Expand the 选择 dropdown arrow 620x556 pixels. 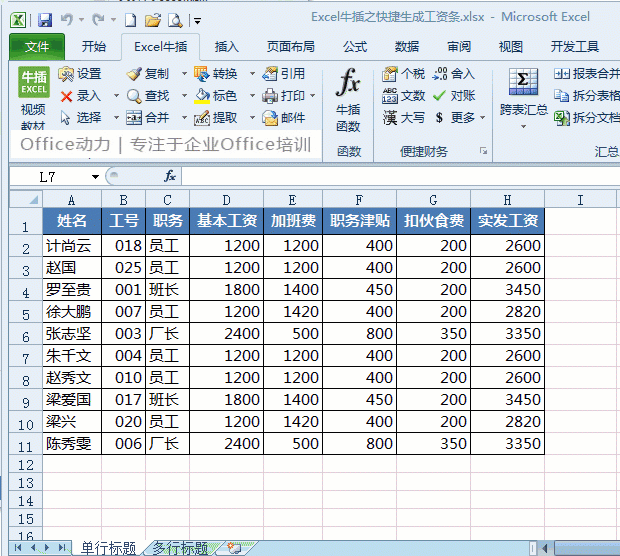pyautogui.click(x=116, y=117)
